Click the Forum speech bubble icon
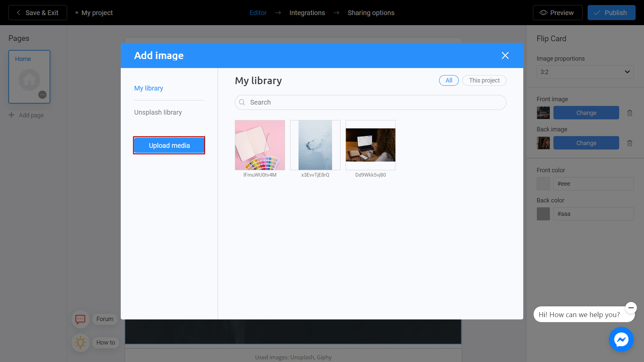 80,319
